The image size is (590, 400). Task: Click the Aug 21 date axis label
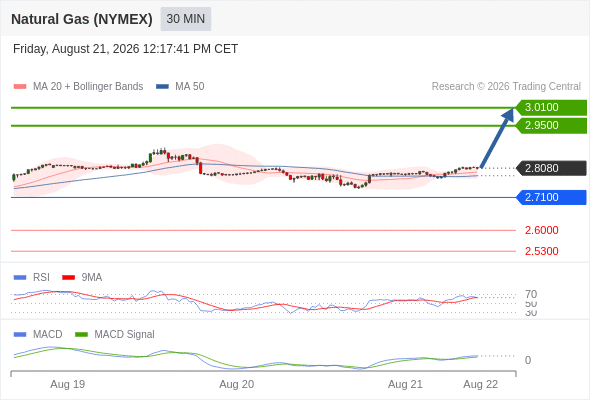405,385
